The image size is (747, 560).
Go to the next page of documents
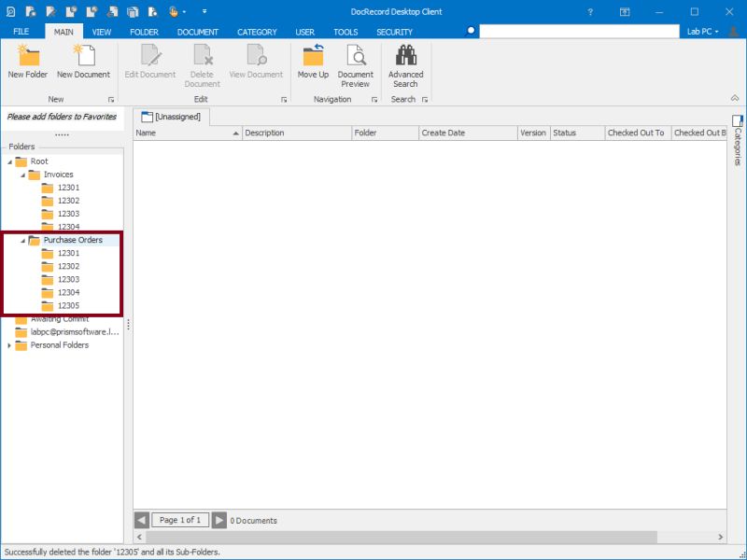click(219, 521)
